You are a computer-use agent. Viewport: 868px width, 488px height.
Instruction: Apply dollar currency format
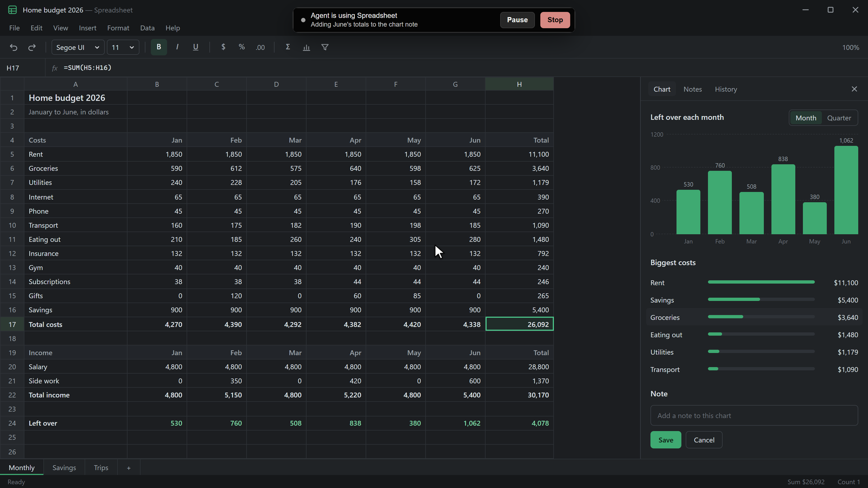point(223,47)
